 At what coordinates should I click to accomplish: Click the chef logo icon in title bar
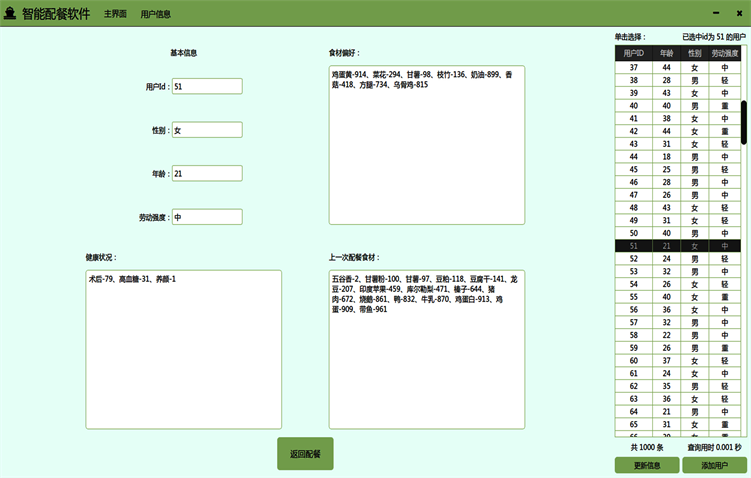pos(10,14)
